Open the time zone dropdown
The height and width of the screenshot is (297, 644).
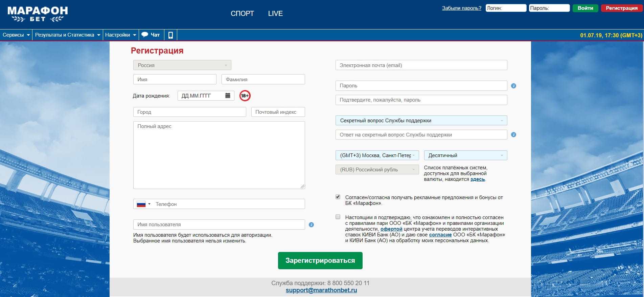(377, 155)
